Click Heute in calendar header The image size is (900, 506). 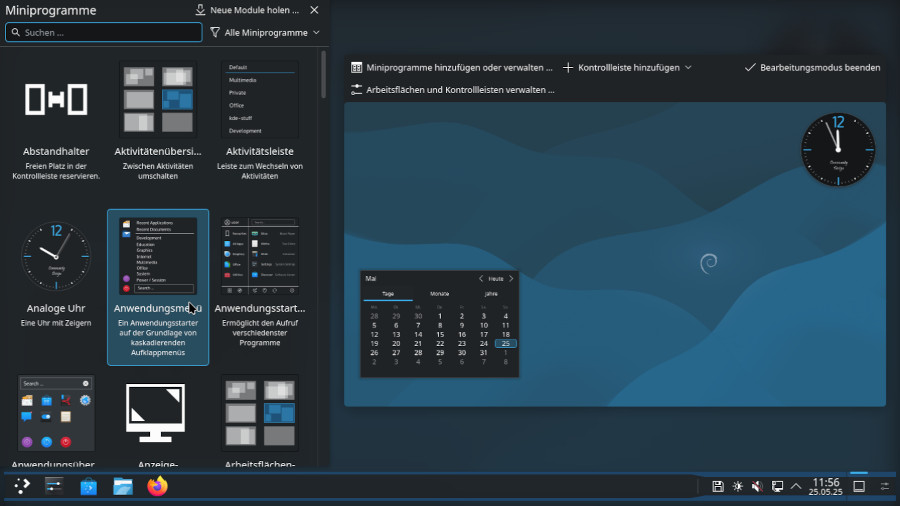coord(496,279)
